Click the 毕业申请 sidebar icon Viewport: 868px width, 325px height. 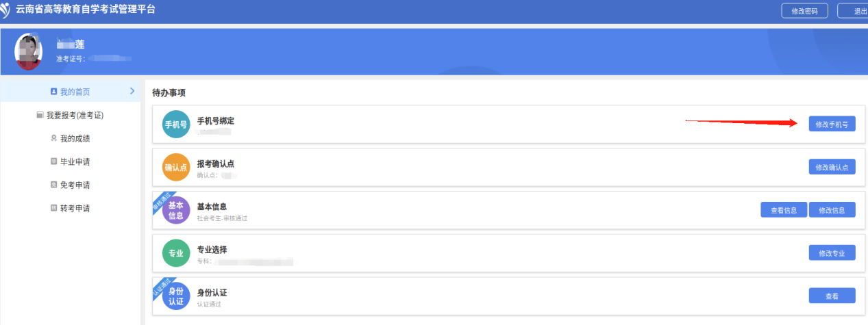[x=54, y=162]
